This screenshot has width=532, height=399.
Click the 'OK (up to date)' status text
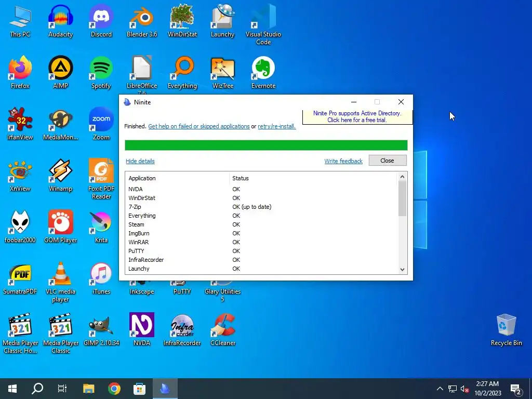[252, 207]
